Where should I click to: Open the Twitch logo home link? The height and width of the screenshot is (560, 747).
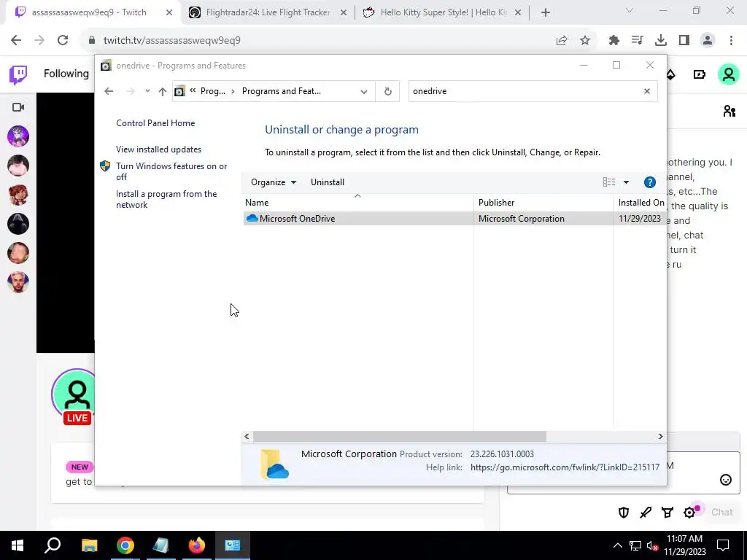(18, 74)
